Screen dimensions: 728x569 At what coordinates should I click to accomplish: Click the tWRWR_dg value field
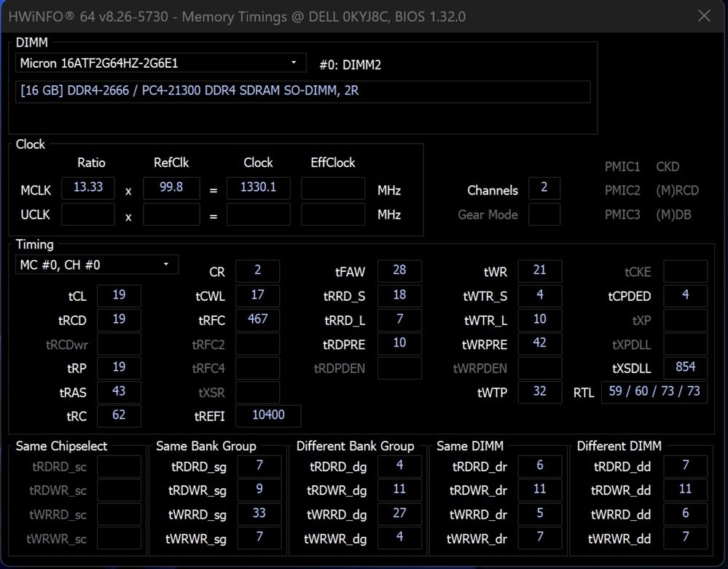pos(399,538)
